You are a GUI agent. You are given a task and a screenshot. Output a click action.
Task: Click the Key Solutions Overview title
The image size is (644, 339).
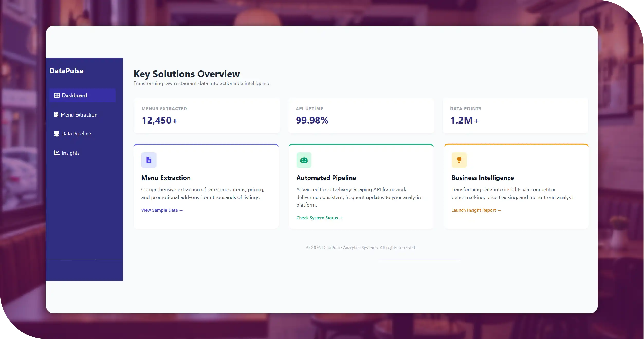click(x=187, y=74)
